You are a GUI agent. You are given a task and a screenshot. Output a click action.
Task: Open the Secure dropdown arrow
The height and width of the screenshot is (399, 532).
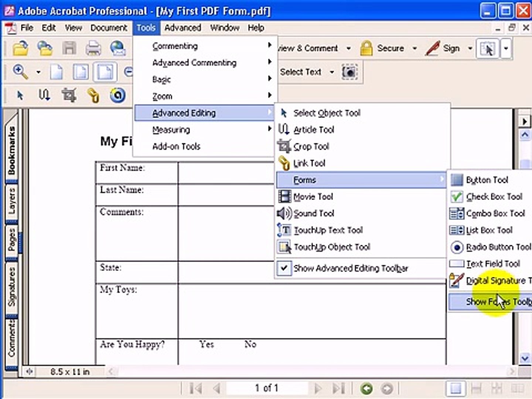(x=415, y=48)
